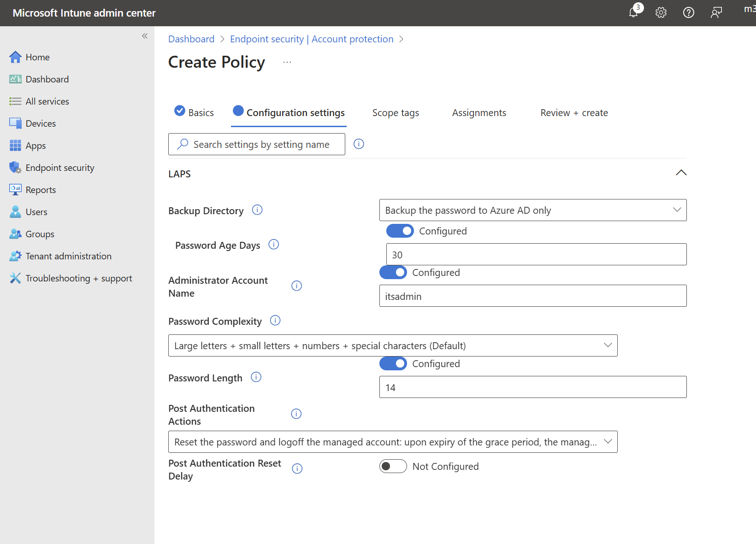Click the Home house icon

[15, 57]
